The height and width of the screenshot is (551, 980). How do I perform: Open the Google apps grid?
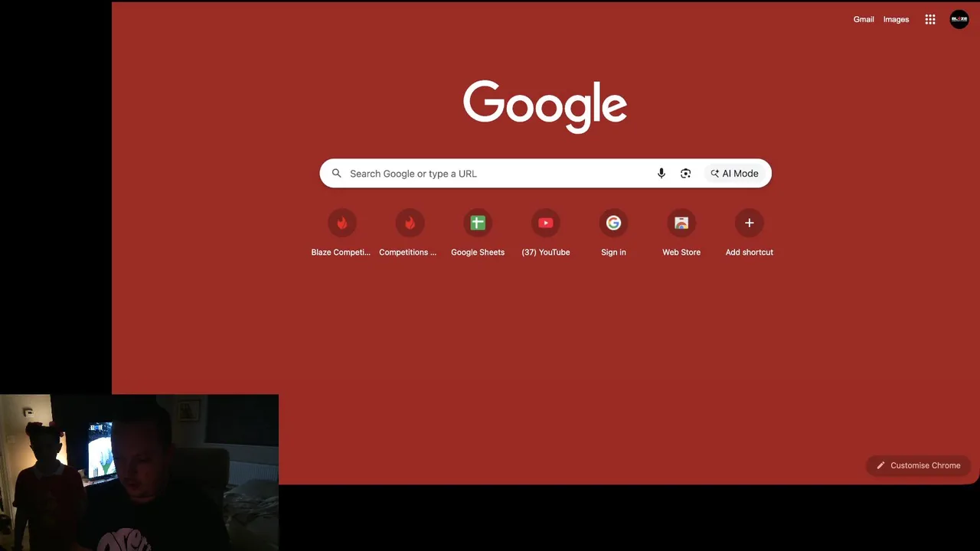tap(930, 20)
